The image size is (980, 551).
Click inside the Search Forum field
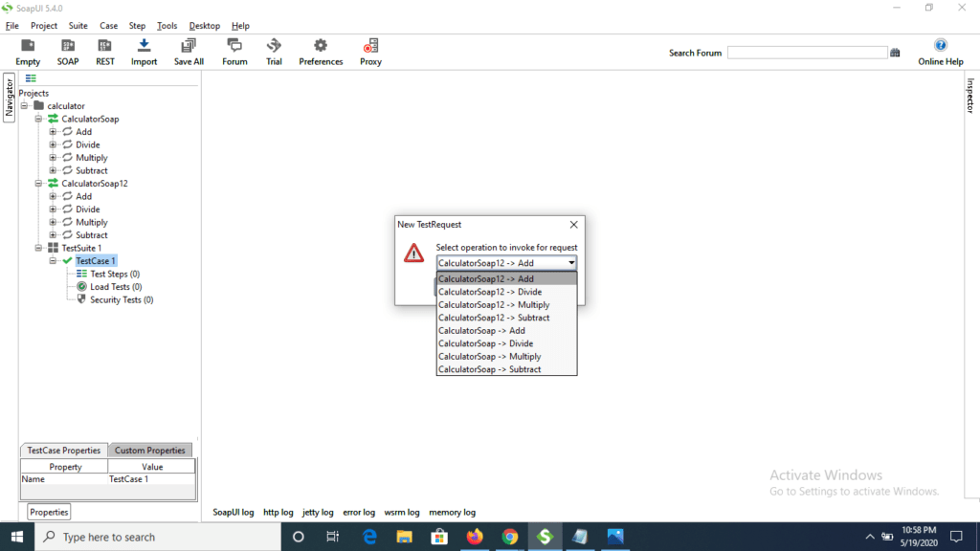tap(807, 52)
